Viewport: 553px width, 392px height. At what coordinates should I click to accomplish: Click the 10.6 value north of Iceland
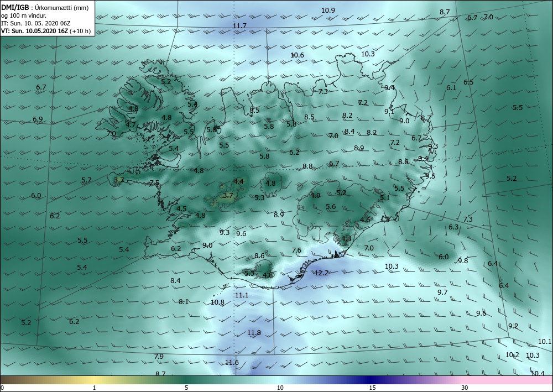(297, 55)
